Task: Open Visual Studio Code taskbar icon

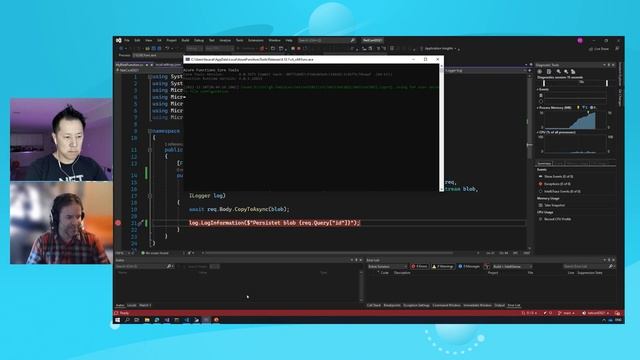Action: click(x=187, y=320)
